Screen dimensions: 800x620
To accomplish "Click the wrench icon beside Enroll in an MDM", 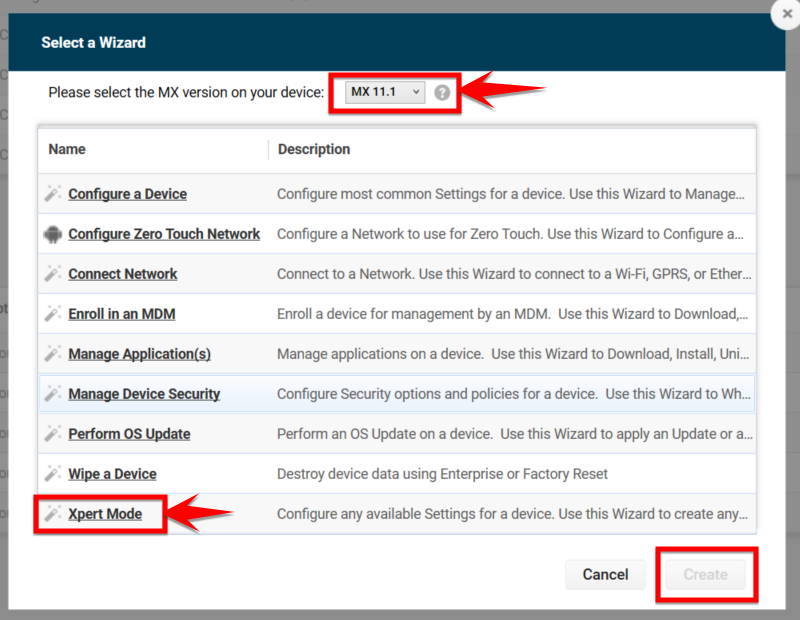I will [54, 313].
